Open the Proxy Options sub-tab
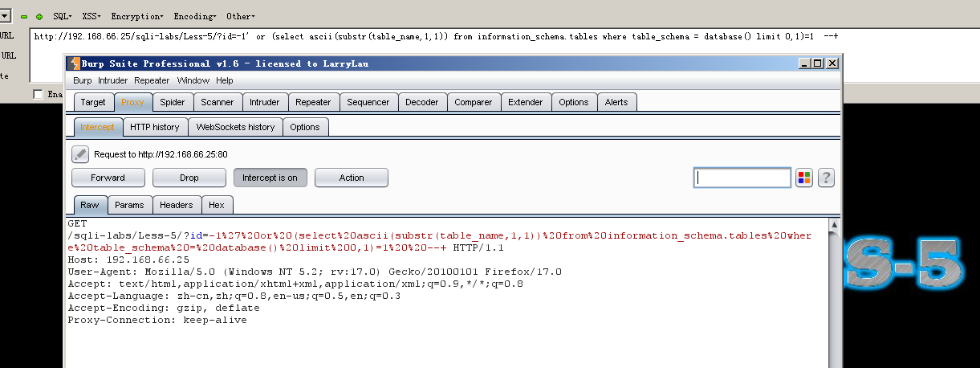The width and height of the screenshot is (980, 368). click(x=305, y=127)
